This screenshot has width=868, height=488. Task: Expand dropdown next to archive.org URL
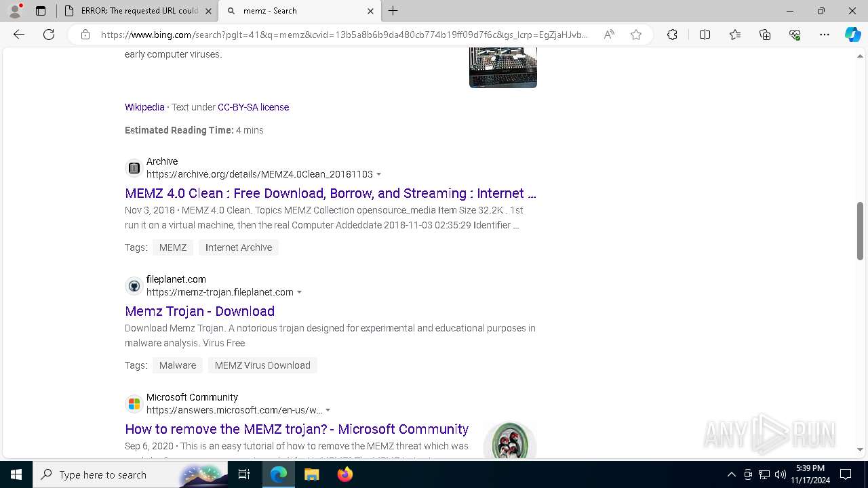(378, 175)
